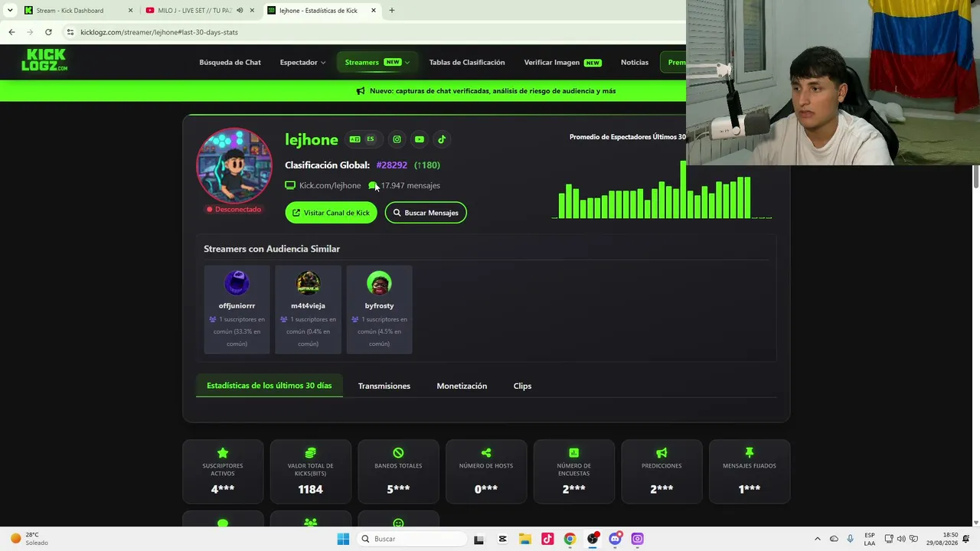The image size is (980, 551).
Task: Open Google Chrome from the taskbar
Action: [570, 539]
